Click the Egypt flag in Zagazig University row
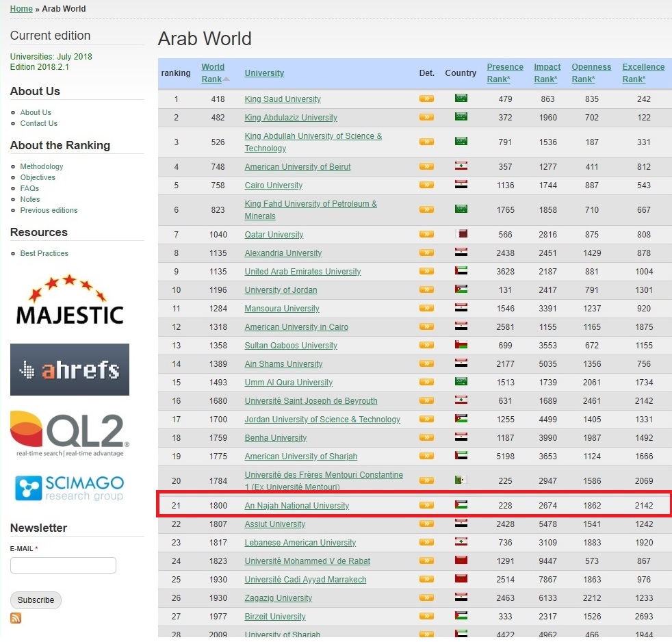This screenshot has width=672, height=642. 461,597
